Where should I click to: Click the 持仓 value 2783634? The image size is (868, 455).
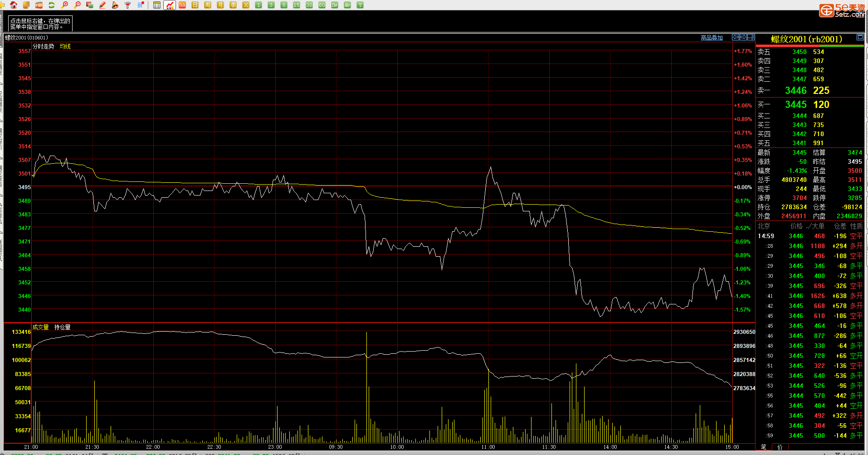point(794,207)
